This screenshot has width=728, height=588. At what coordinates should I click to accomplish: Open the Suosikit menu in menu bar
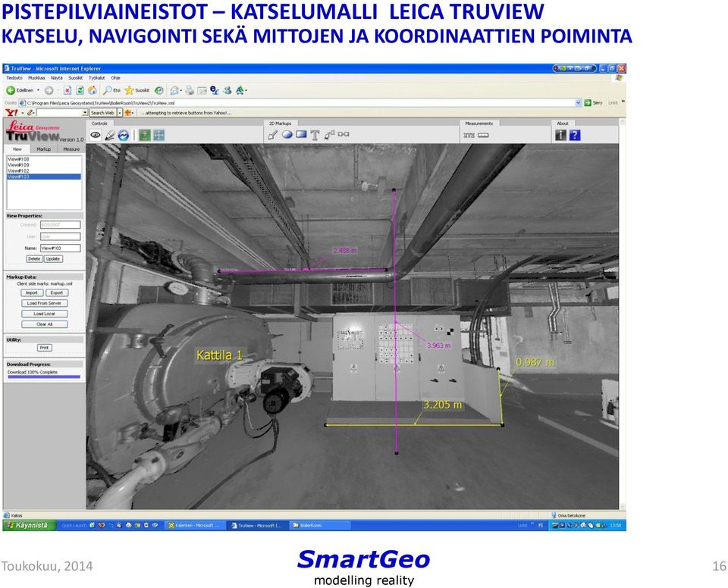pos(75,78)
